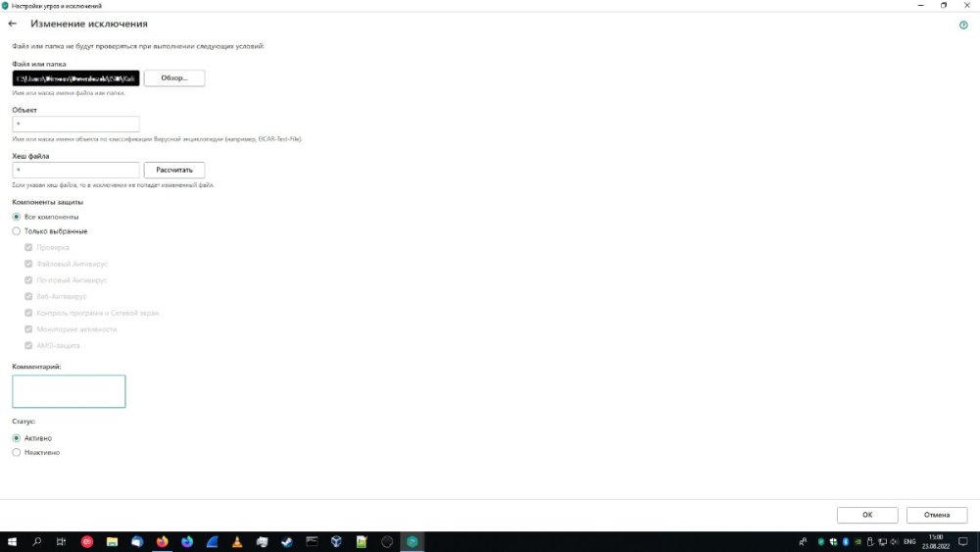Switch to Firefox in the taskbar
The width and height of the screenshot is (980, 552).
click(x=162, y=542)
